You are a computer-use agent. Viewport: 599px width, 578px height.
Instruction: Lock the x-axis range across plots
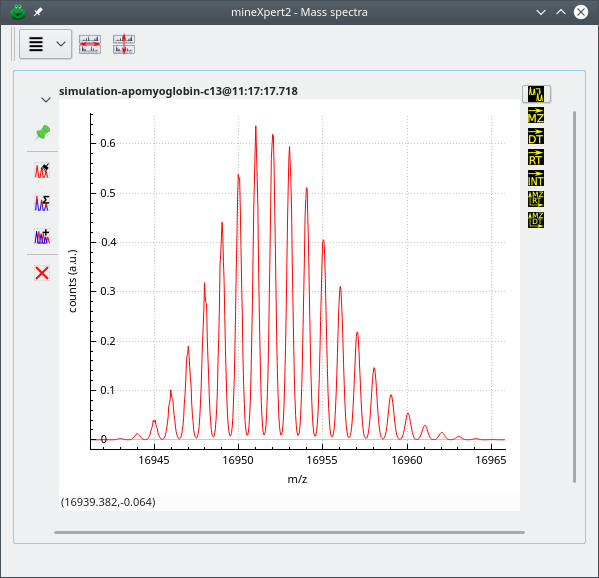pyautogui.click(x=90, y=44)
